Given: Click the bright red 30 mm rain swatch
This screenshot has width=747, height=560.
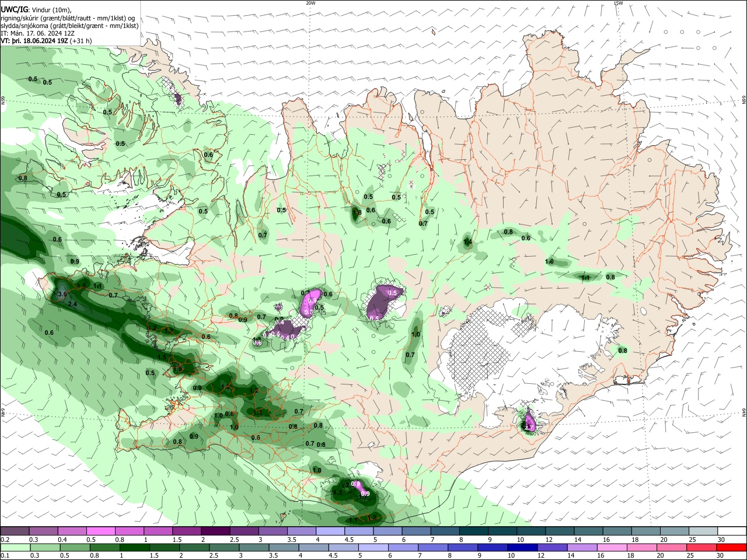Looking at the screenshot, I should point(732,547).
